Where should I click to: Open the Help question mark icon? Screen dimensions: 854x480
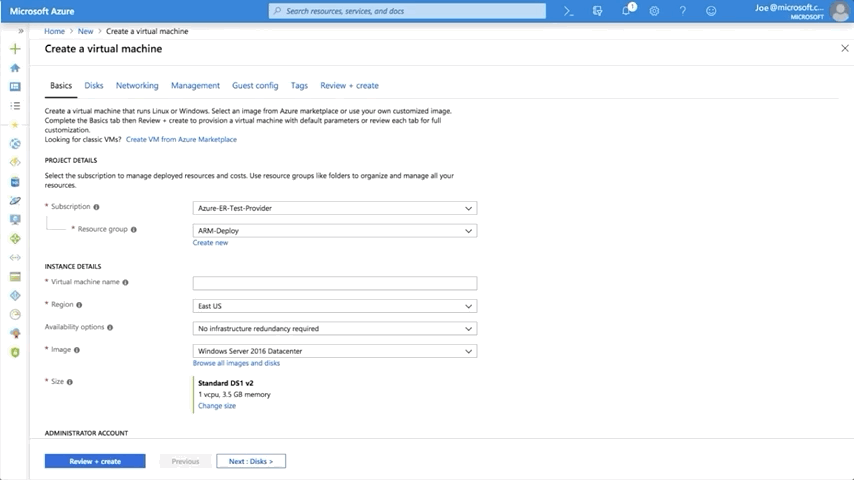[682, 11]
